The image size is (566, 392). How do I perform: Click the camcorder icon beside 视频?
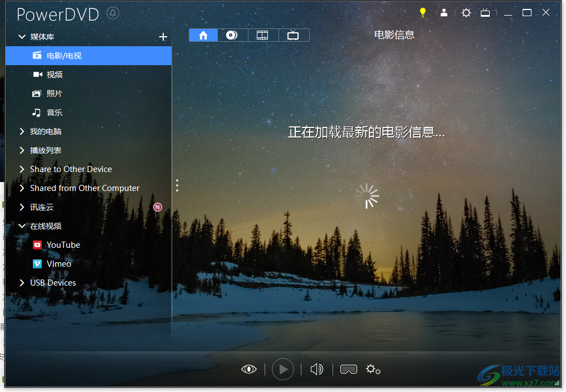pos(37,75)
